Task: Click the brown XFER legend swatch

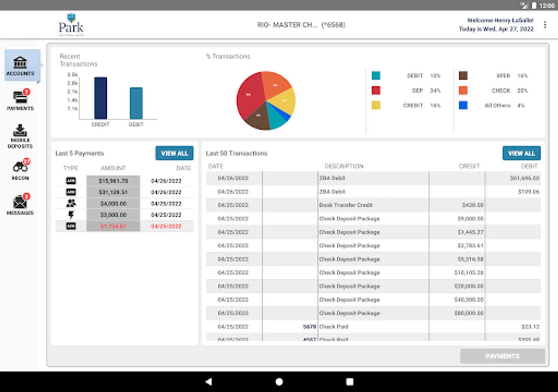Action: [x=463, y=76]
